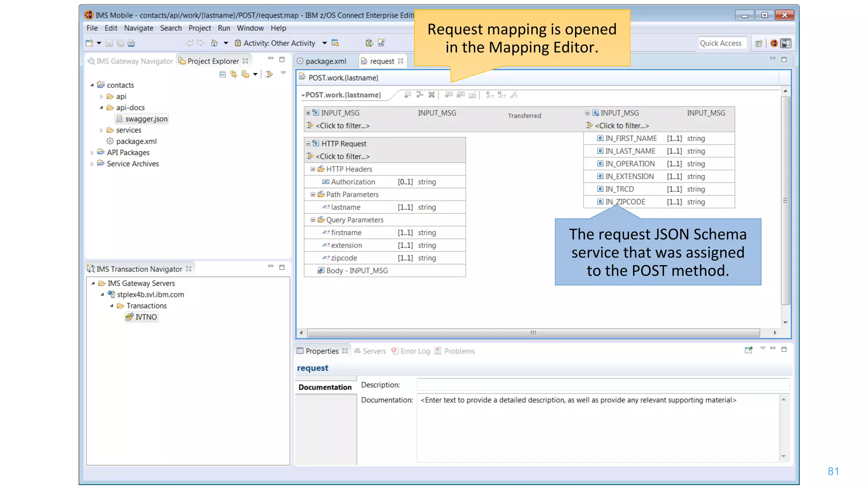Open package.xml in the Project Explorer tree
Viewport: 868px width, 488px height.
131,141
